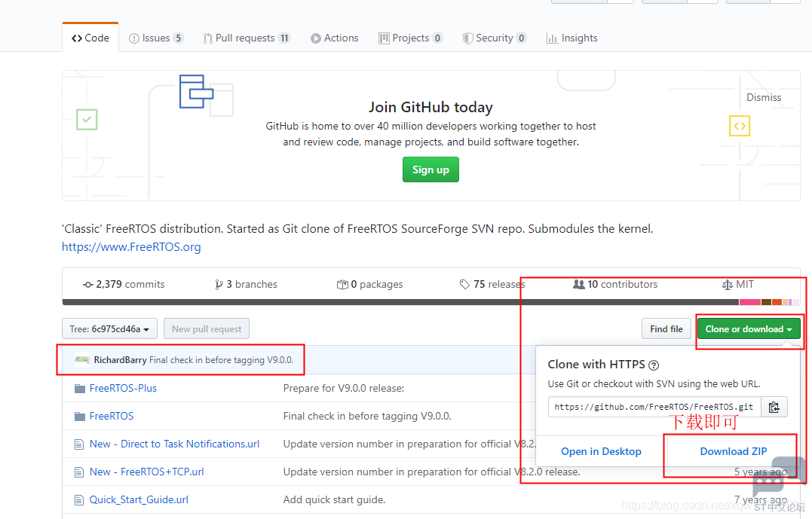Open New - FreeRTOS+TCP.url file
The image size is (812, 519).
pyautogui.click(x=146, y=472)
